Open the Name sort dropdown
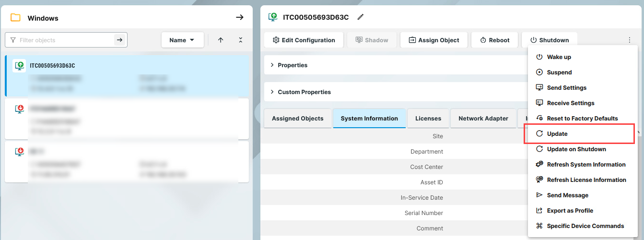This screenshot has height=240, width=644. click(x=182, y=40)
